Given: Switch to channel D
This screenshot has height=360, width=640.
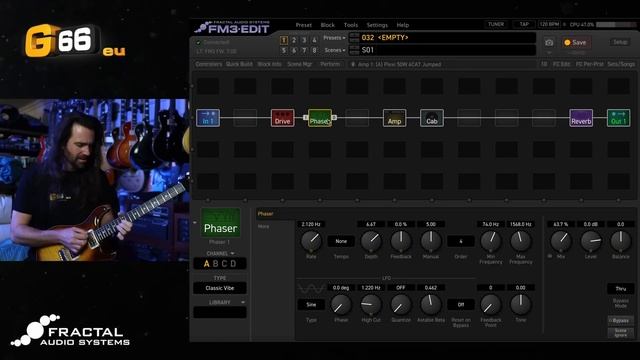Looking at the screenshot, I should pyautogui.click(x=233, y=264).
